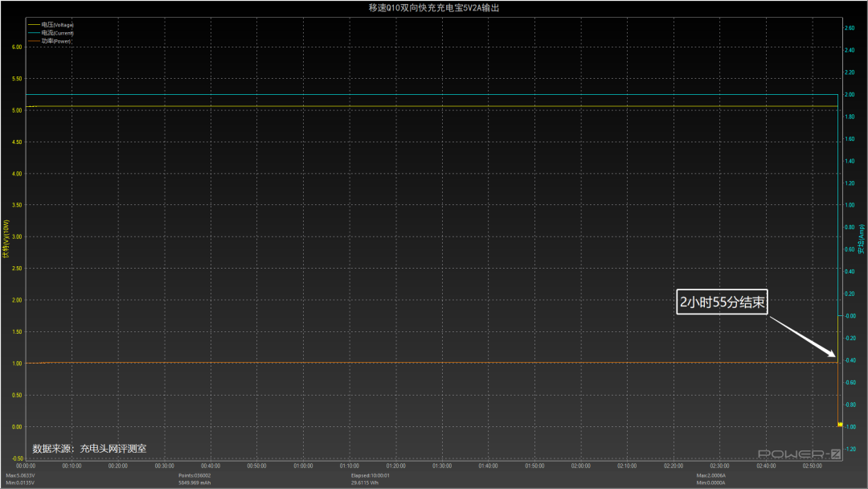868x489 pixels.
Task: Click the yellow voltage legend line swatch
Action: (x=34, y=25)
